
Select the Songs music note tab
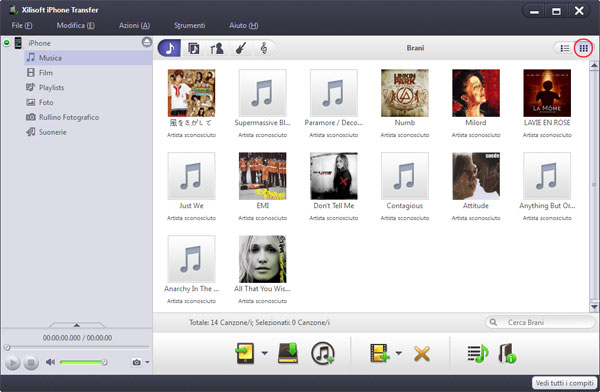pos(169,48)
